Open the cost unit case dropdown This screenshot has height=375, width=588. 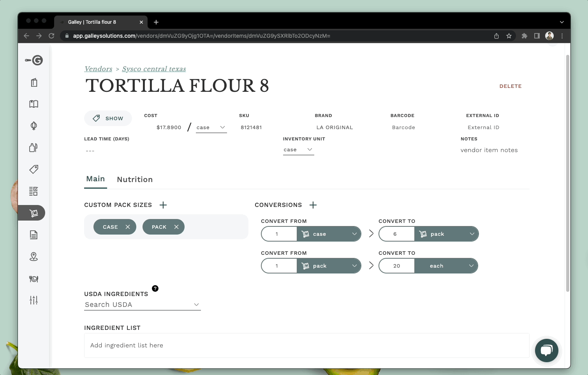point(211,127)
